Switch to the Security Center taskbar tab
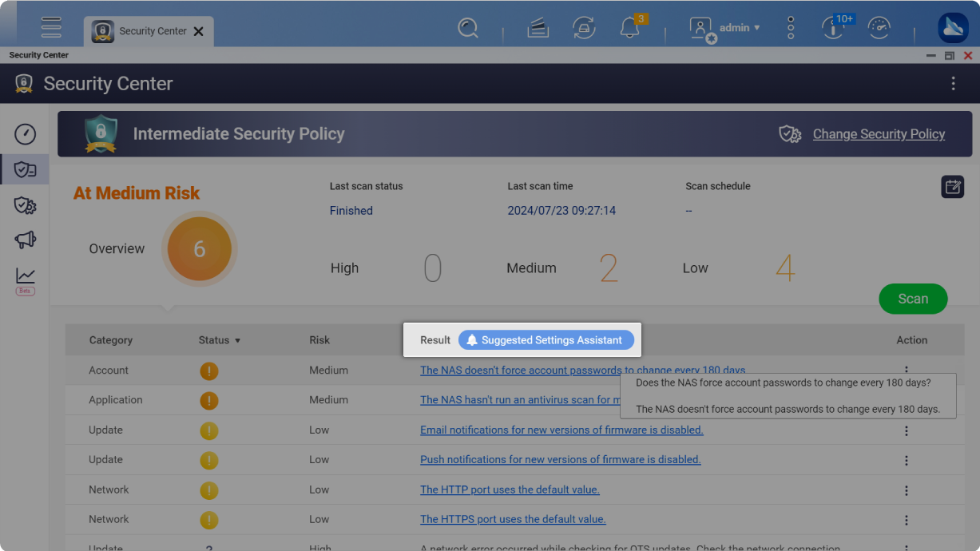The image size is (980, 551). pos(149,31)
